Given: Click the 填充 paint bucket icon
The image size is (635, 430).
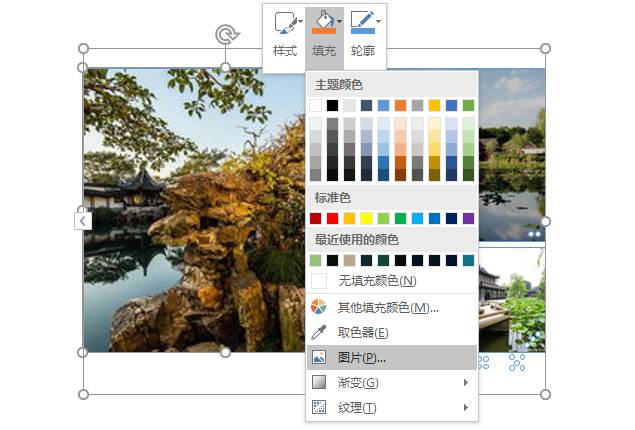Looking at the screenshot, I should pyautogui.click(x=324, y=23).
